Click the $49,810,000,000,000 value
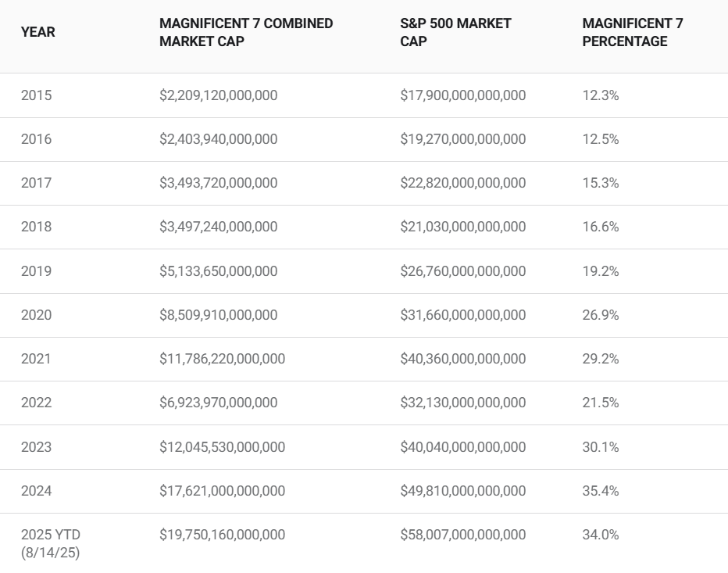 (x=463, y=490)
